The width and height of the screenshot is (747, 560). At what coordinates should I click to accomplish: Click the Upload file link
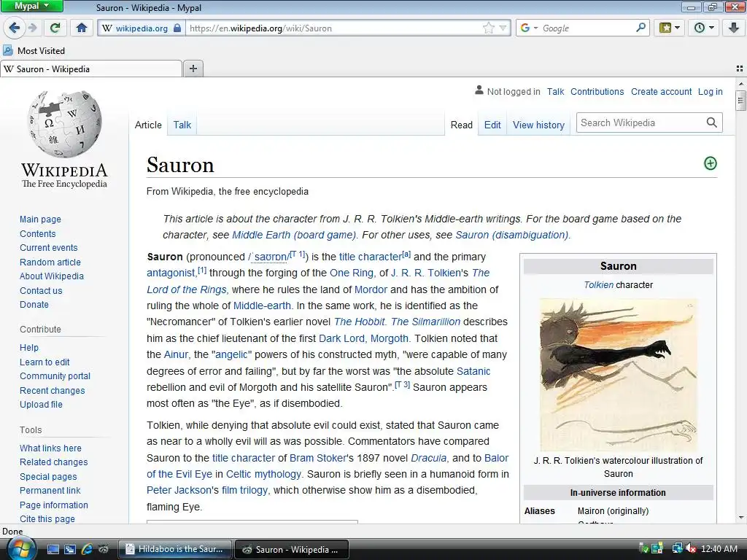pos(41,404)
